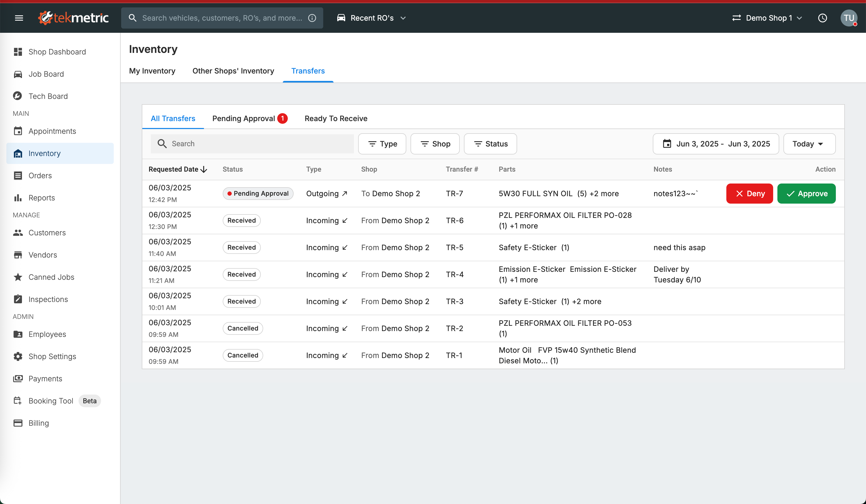Click the Received chip on TR-4 row

click(241, 274)
